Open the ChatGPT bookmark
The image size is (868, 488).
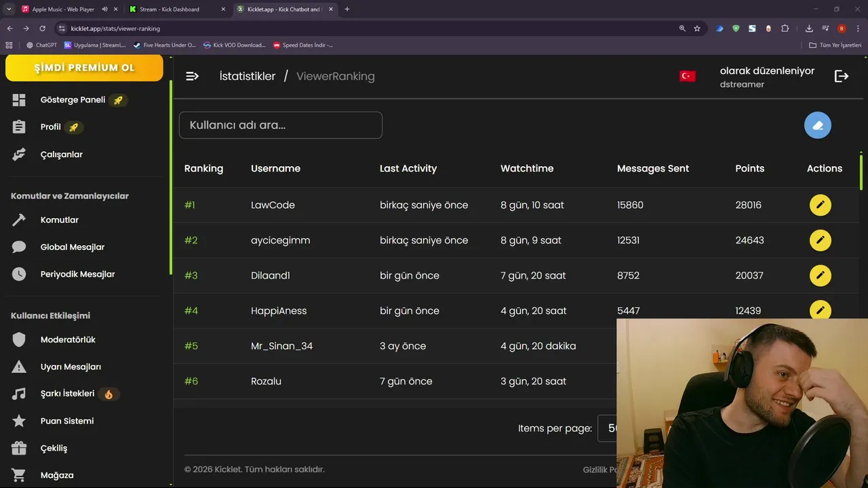click(41, 45)
